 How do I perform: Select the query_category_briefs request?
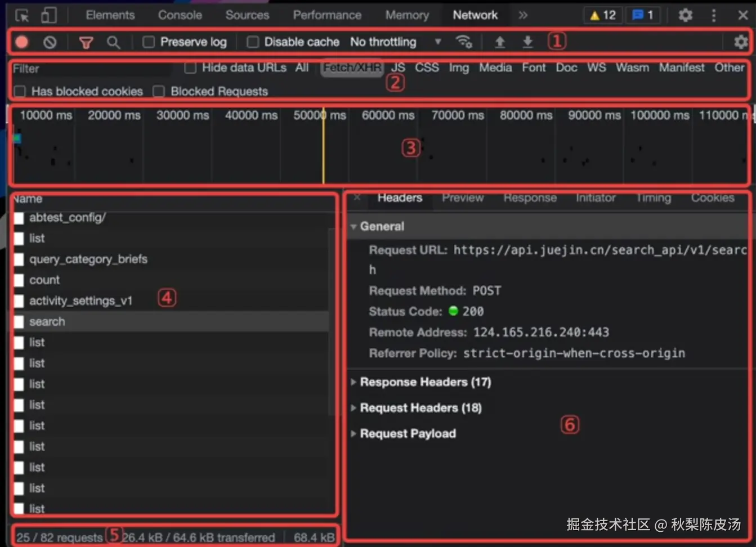[170, 259]
